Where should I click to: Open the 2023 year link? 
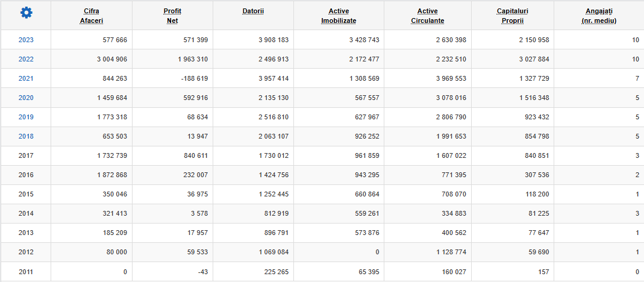[x=26, y=40]
